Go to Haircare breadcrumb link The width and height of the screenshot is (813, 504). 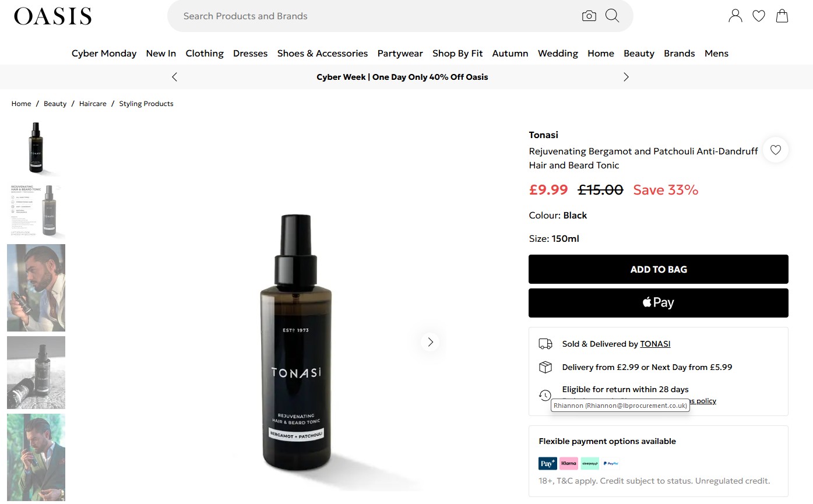93,104
